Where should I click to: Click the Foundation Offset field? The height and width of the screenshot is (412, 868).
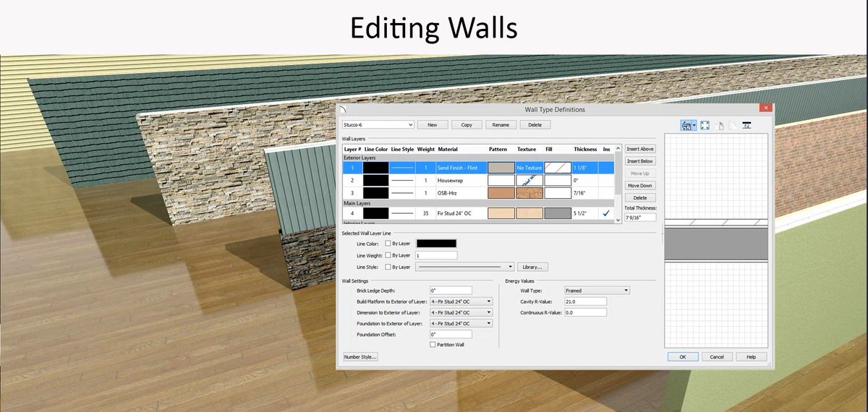[451, 335]
